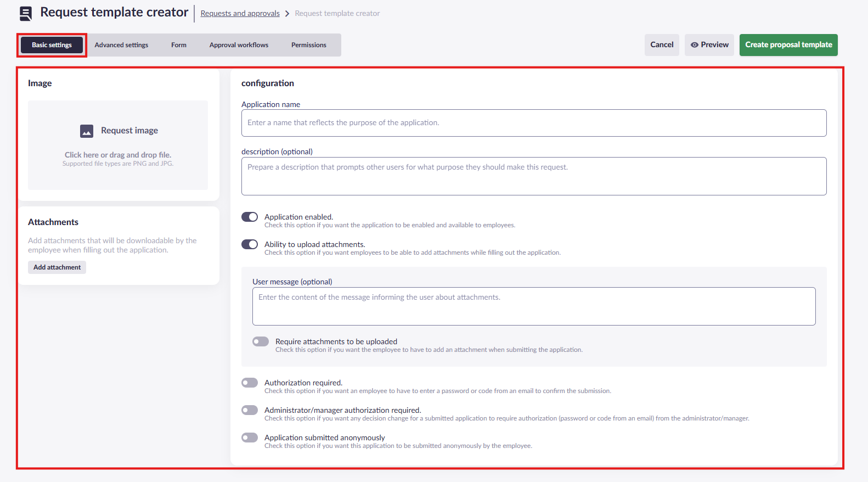Click the 'Application enabled.' label text

(299, 217)
